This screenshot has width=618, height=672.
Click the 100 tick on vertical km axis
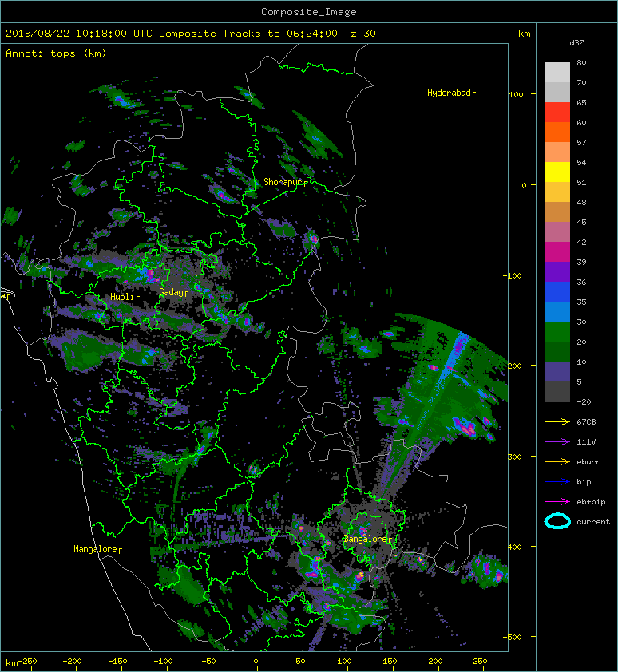pos(516,94)
